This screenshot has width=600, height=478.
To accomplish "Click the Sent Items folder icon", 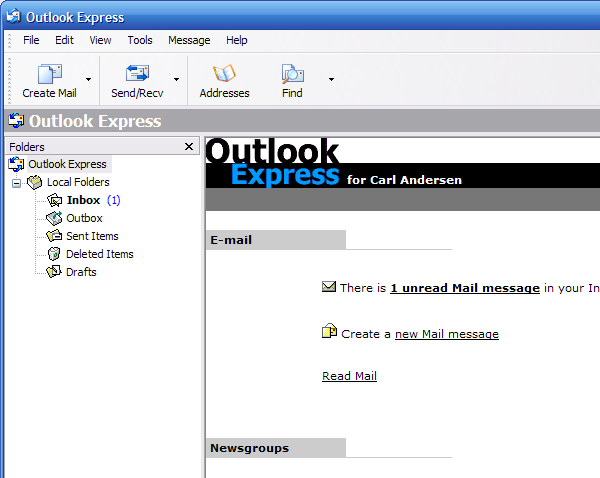I will pos(54,236).
